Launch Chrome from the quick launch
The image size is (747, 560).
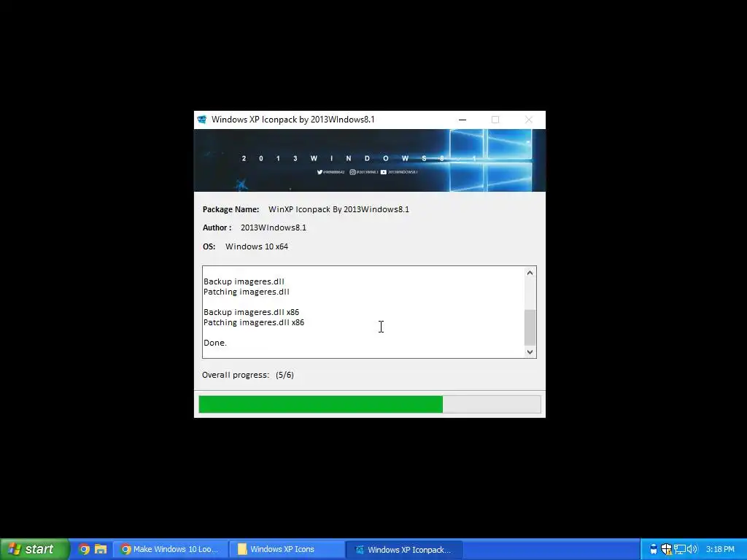point(85,549)
